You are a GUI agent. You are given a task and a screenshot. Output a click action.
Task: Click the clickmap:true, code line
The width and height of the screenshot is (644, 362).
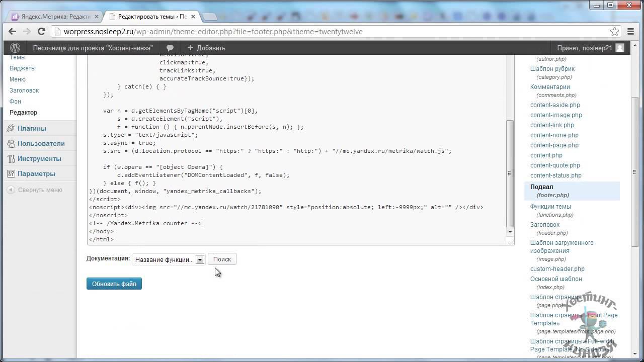tap(184, 62)
